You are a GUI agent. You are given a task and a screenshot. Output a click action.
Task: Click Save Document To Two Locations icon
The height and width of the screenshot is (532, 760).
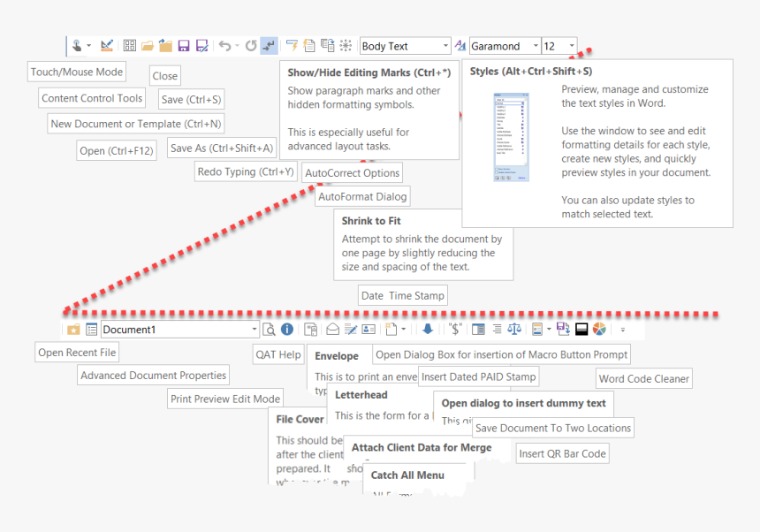(x=563, y=329)
